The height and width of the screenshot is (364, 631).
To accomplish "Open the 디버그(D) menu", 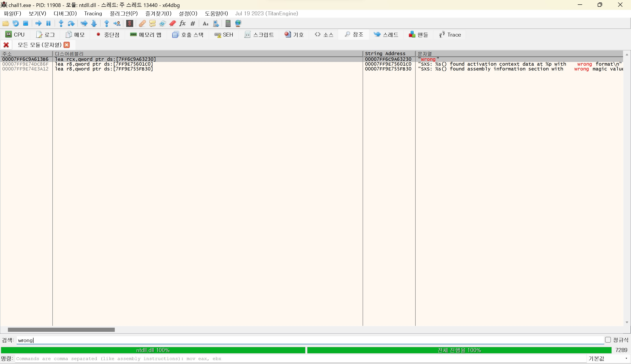I will click(65, 14).
